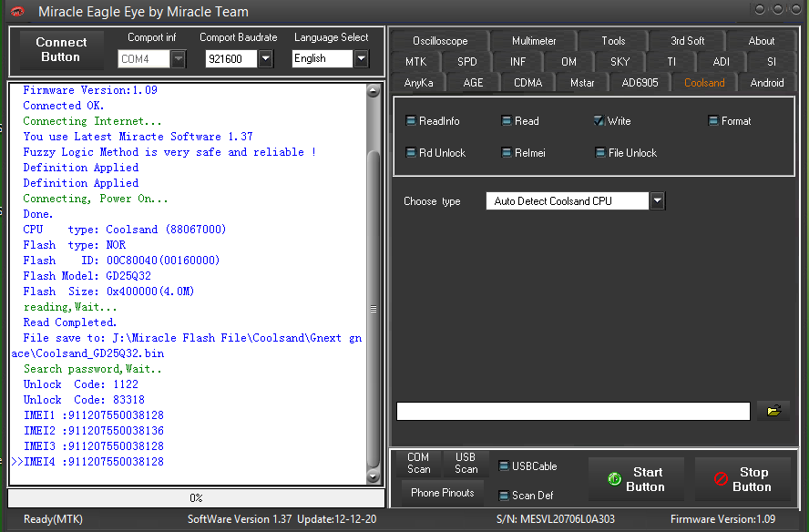Click the 'IMEI2 :911207550038136' log line

94,431
